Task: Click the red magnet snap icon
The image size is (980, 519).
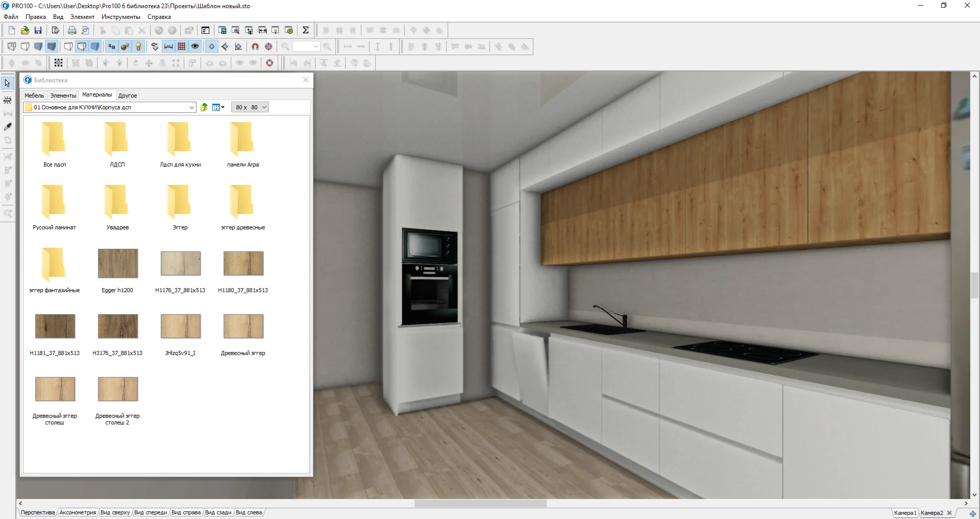Action: coord(255,46)
